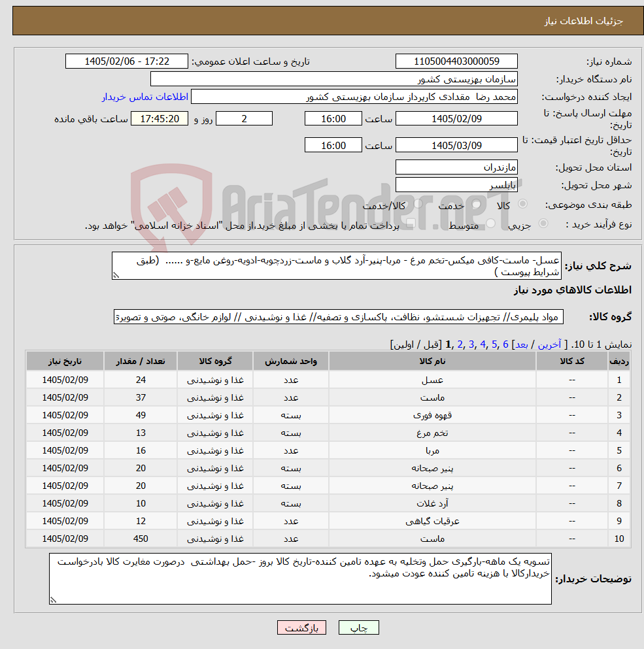Click the general description text area
Viewport: 644px width, 649px height.
click(336, 266)
